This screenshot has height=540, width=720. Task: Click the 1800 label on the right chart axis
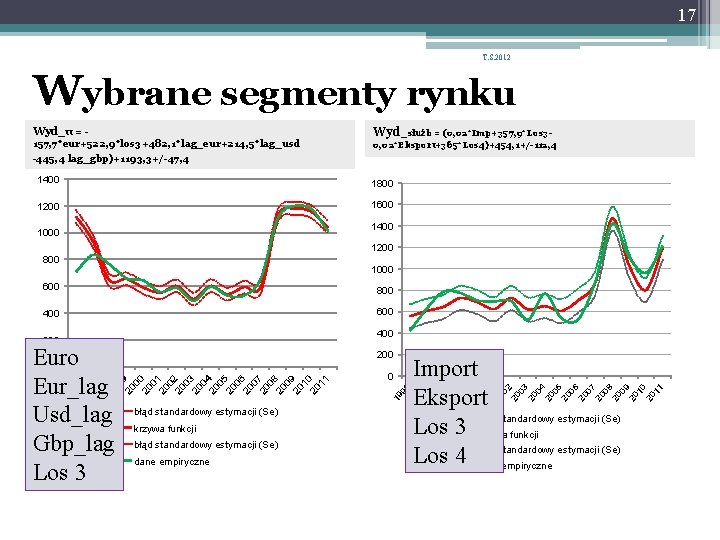point(382,184)
